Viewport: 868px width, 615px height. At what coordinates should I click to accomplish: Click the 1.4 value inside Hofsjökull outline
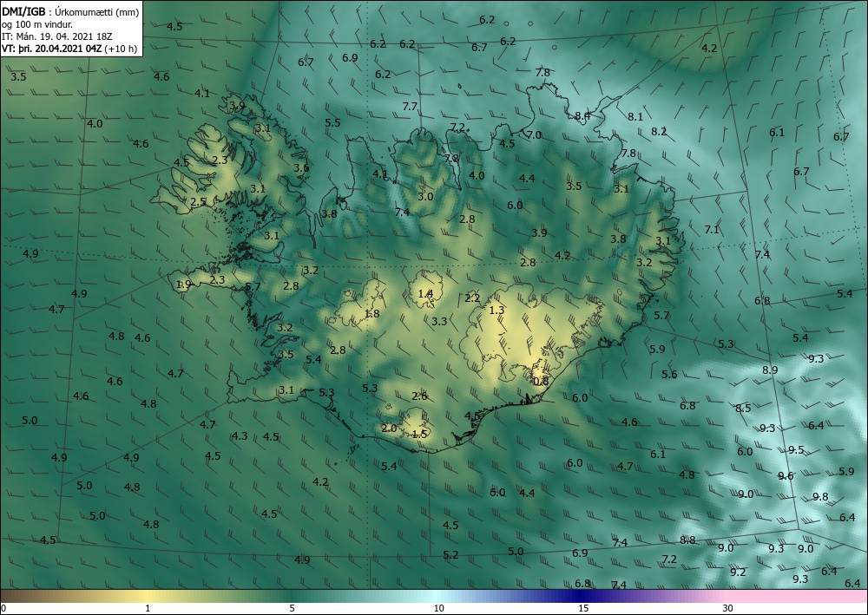click(x=425, y=294)
